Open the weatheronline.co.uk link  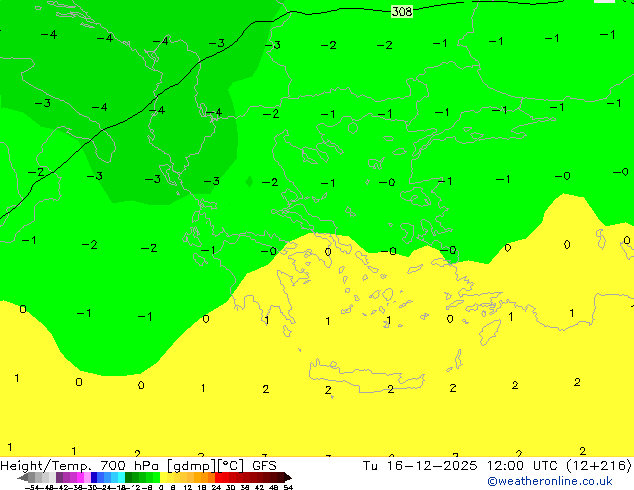550,481
